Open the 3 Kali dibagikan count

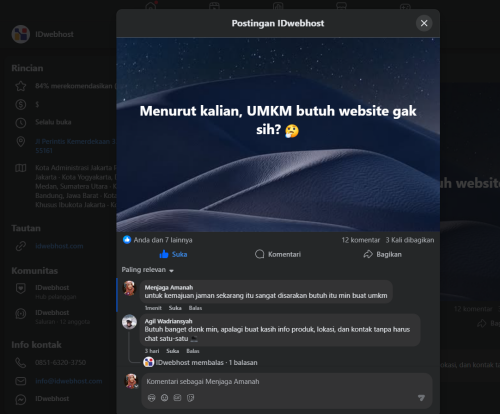pos(410,240)
